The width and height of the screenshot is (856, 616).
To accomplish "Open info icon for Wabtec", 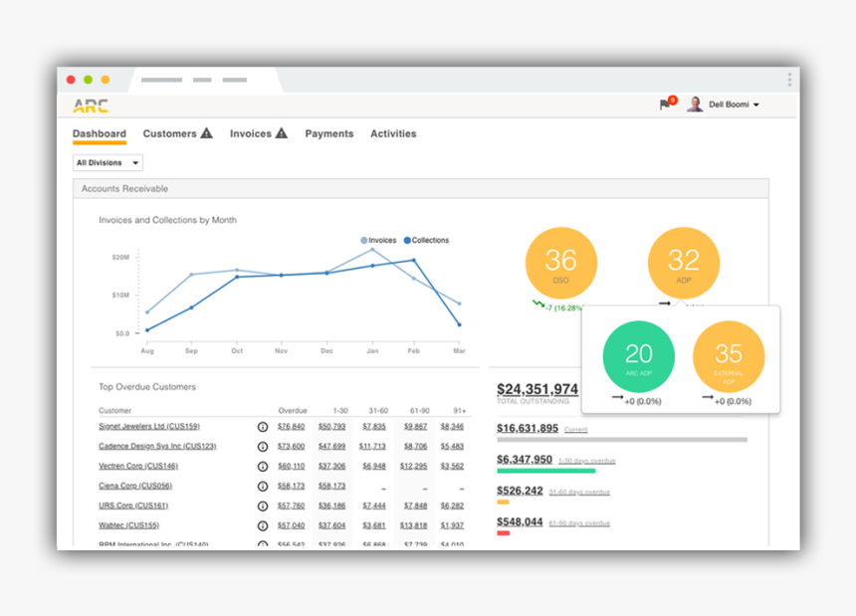I will 263,526.
